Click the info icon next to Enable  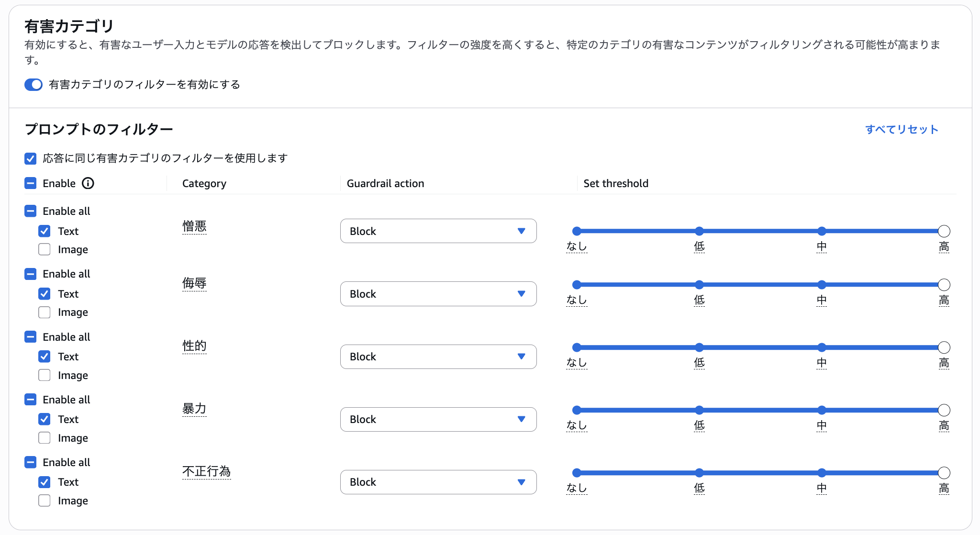(88, 183)
